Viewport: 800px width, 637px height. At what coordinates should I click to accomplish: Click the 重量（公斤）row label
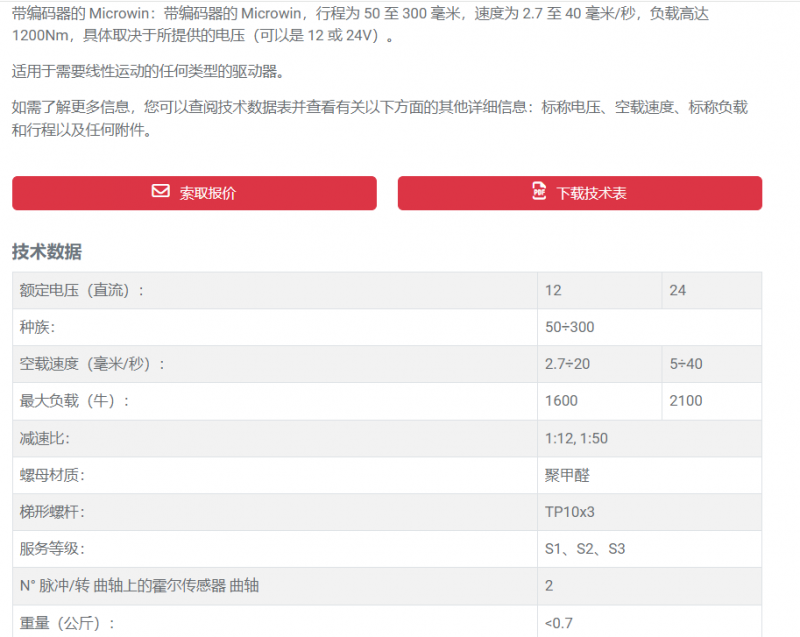pyautogui.click(x=67, y=623)
